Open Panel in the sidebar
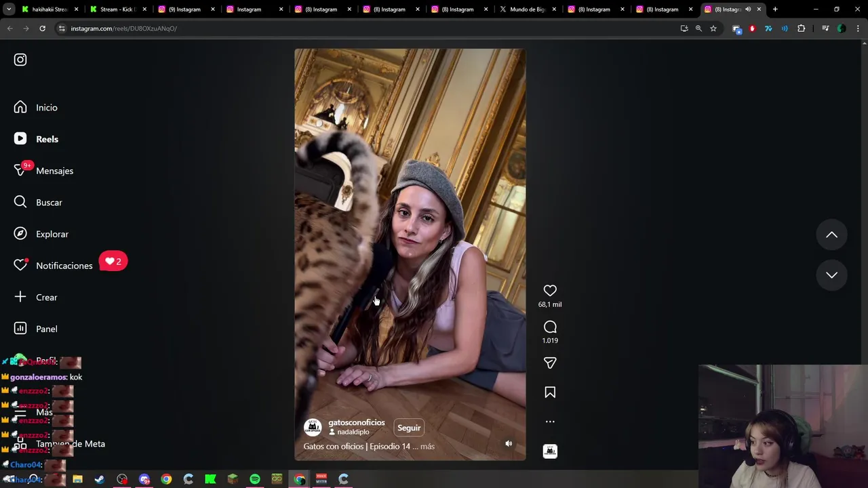The height and width of the screenshot is (488, 868). pos(36,329)
